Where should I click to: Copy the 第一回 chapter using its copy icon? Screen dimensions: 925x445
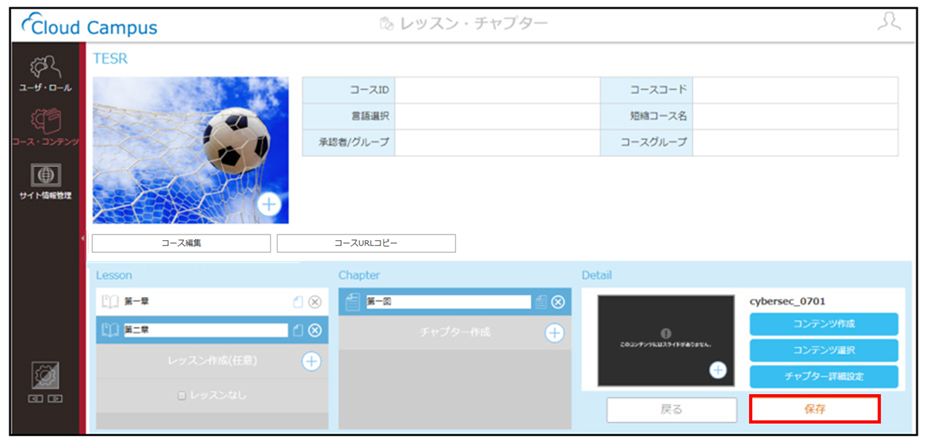point(541,302)
